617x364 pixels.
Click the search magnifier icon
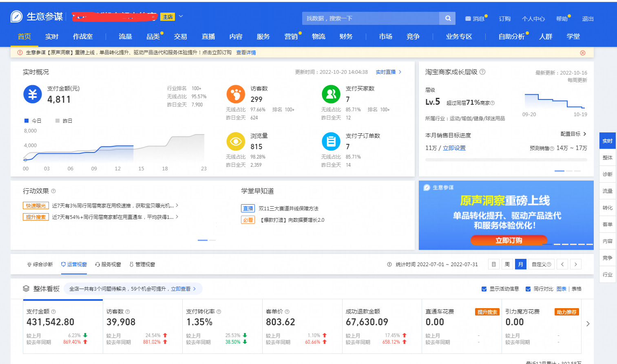pyautogui.click(x=448, y=18)
